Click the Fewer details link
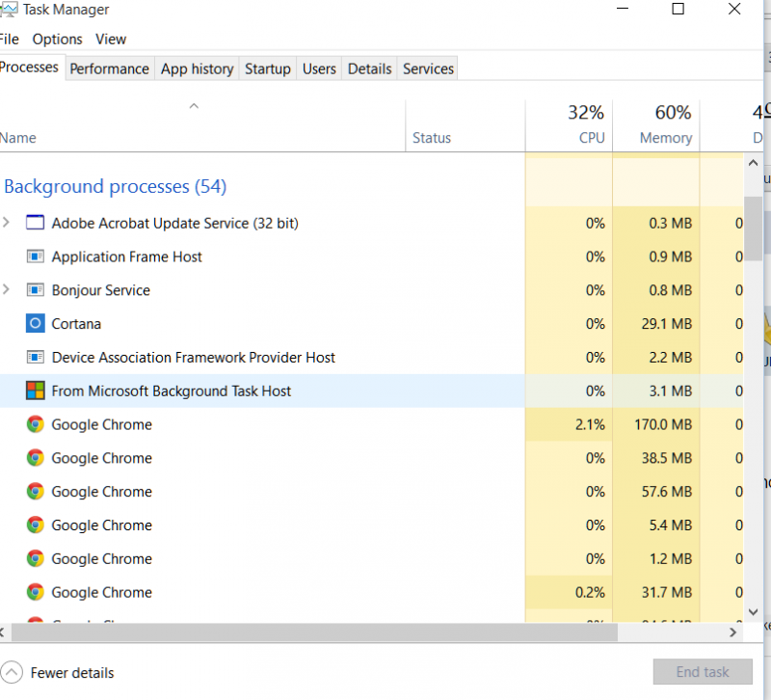Viewport: 771px width, 700px height. click(x=71, y=672)
